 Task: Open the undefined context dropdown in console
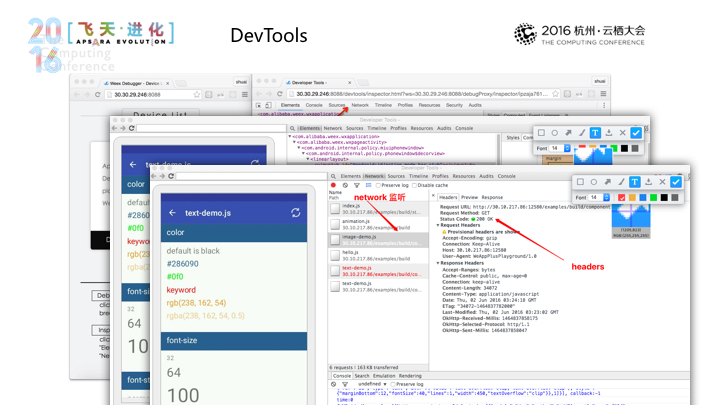click(x=372, y=384)
